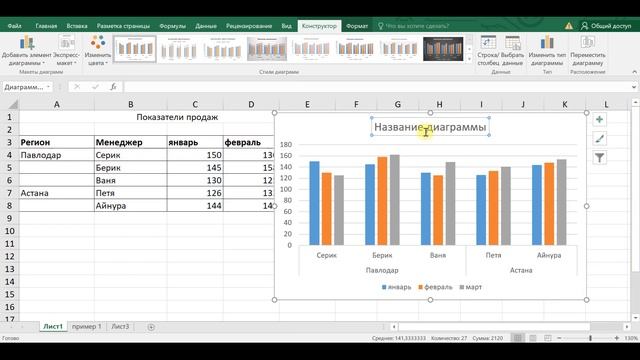Select cell containing Павлодар
This screenshot has width=640, height=360.
coord(57,155)
